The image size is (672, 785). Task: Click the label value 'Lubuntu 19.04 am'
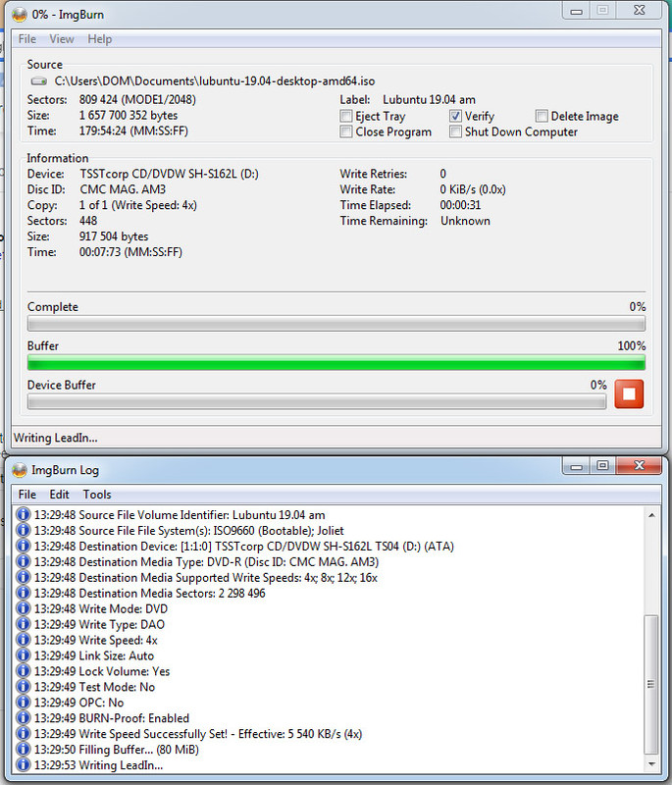(x=429, y=100)
